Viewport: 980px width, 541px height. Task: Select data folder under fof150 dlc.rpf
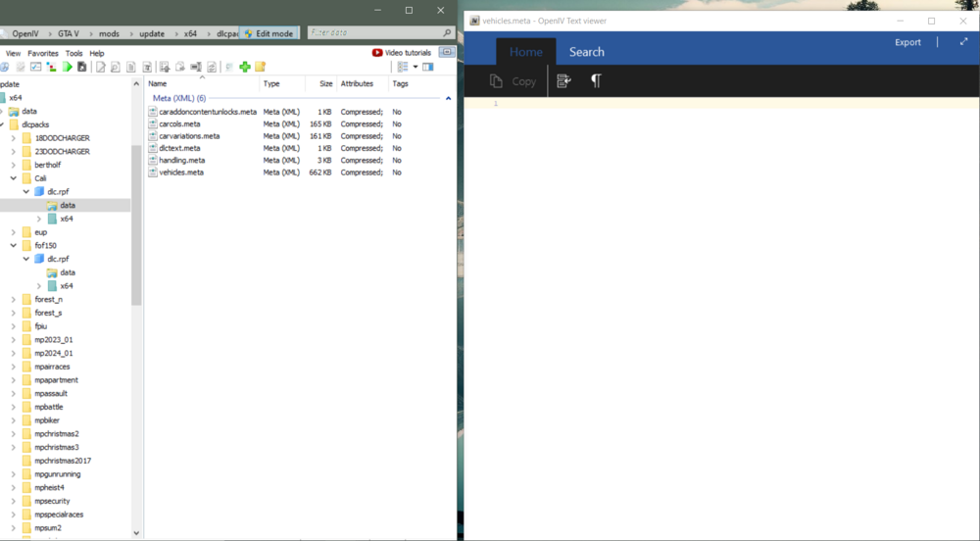pos(68,272)
